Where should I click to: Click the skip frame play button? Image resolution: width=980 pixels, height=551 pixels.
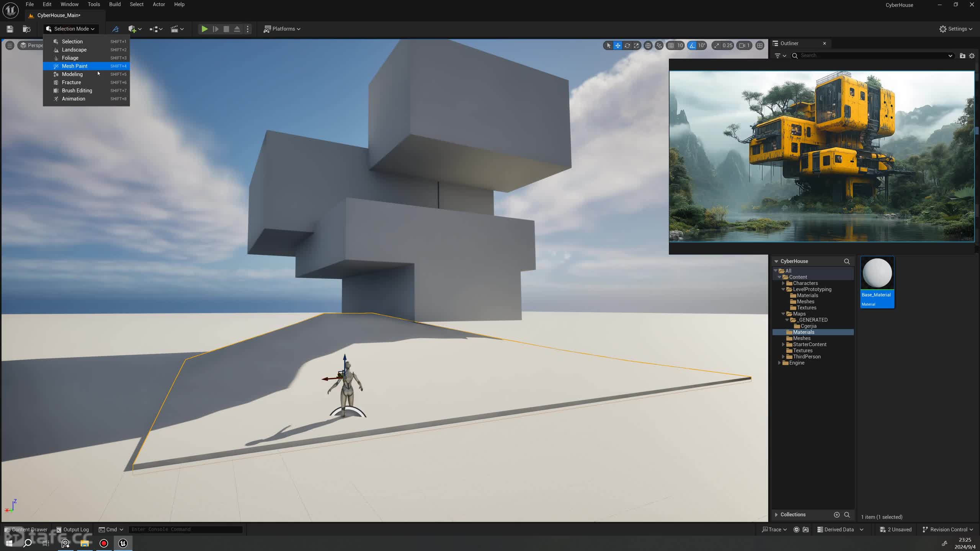[216, 29]
